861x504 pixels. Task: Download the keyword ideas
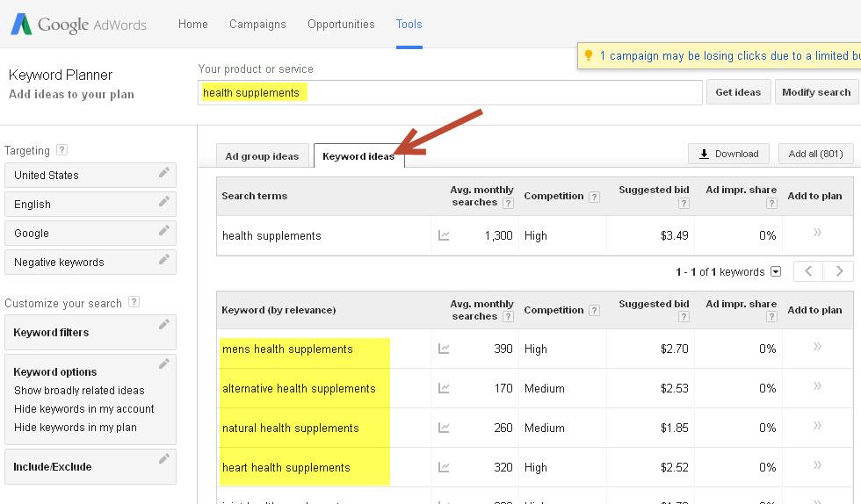pyautogui.click(x=728, y=154)
